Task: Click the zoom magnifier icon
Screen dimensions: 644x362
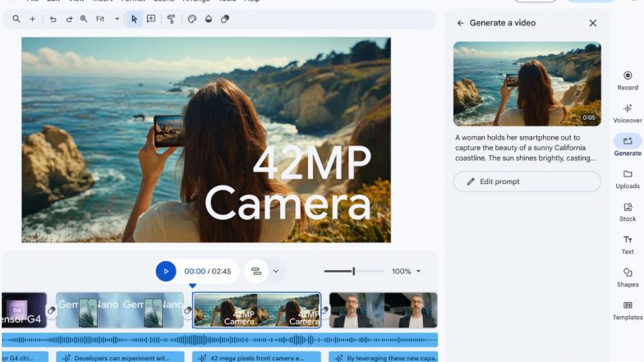Action: pyautogui.click(x=84, y=19)
